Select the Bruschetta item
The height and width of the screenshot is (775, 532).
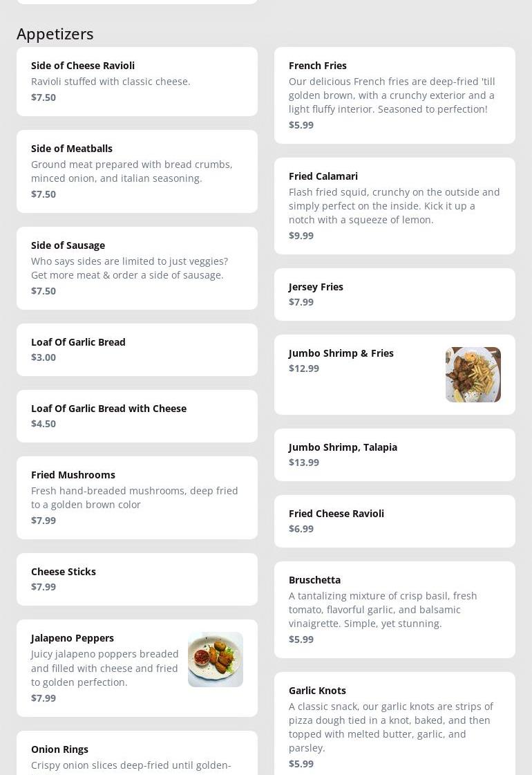[395, 610]
